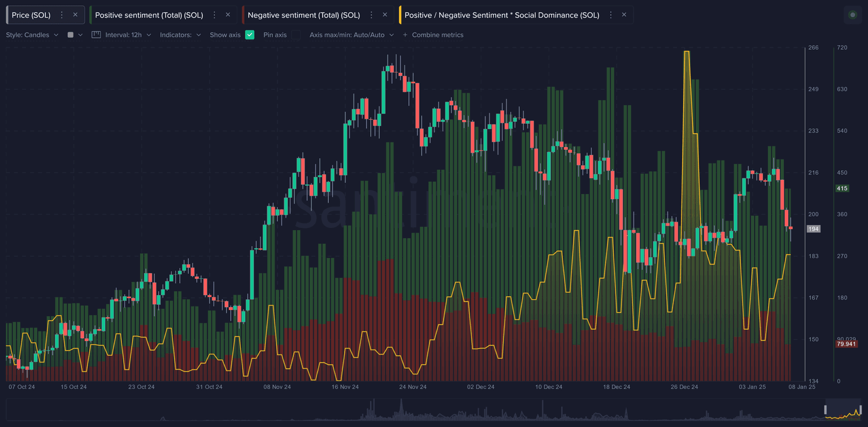Open Positive sentiment metric three-dot menu
The width and height of the screenshot is (868, 427).
[x=215, y=15]
